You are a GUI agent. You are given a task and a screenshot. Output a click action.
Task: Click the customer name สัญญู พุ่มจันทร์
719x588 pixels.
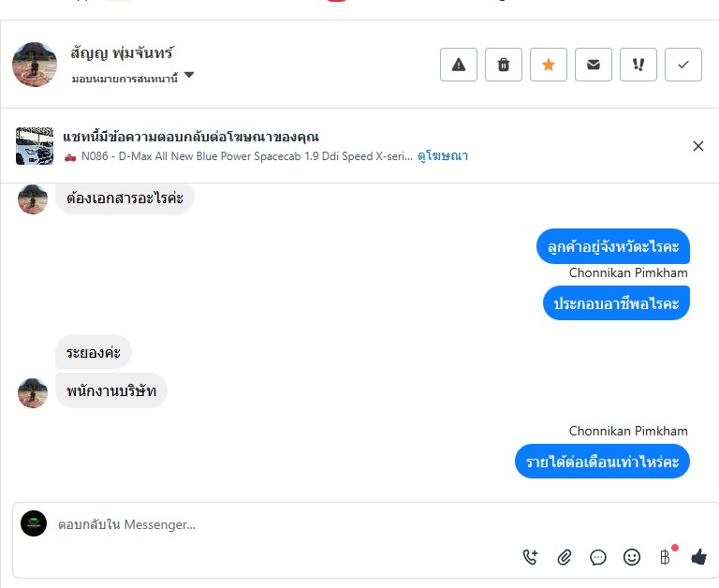click(122, 52)
